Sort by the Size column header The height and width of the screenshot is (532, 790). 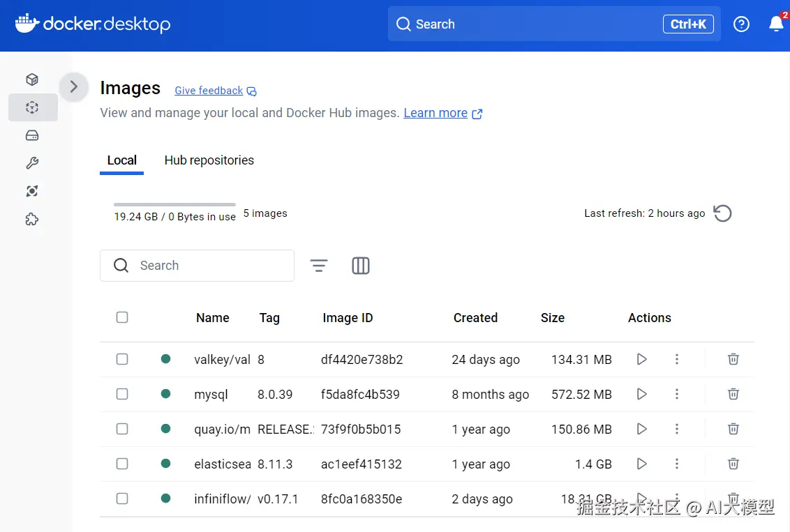[553, 317]
